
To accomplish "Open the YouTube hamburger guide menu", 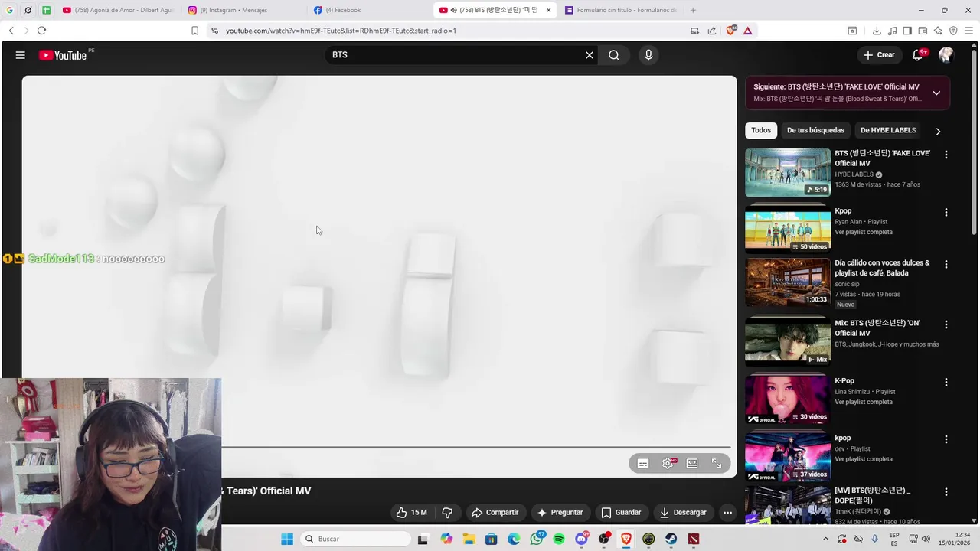I will (x=21, y=55).
